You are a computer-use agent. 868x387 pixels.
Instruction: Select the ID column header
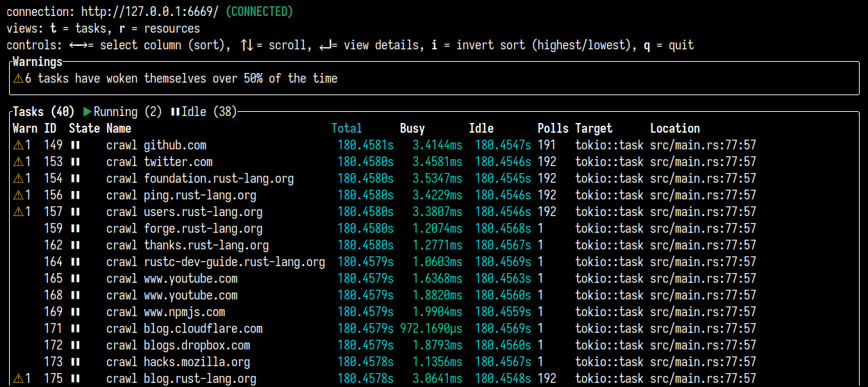click(x=50, y=129)
